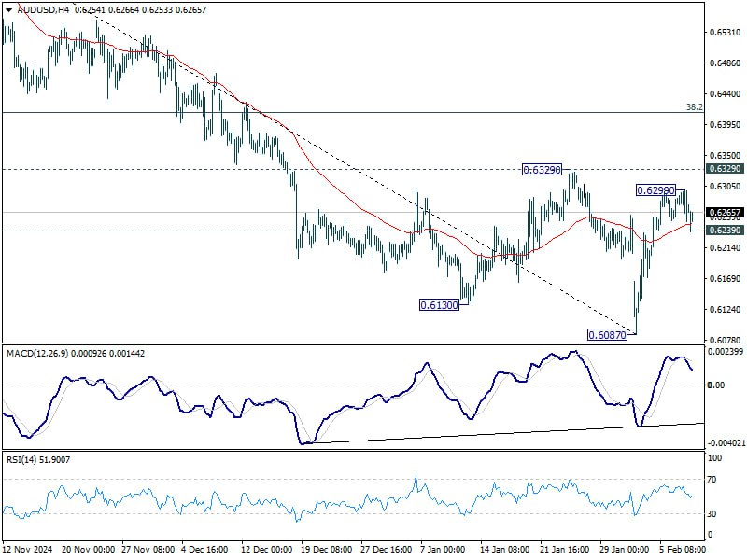Screen dimensions: 747x560
Task: Click the RSI scale value 30
Action: (x=712, y=514)
